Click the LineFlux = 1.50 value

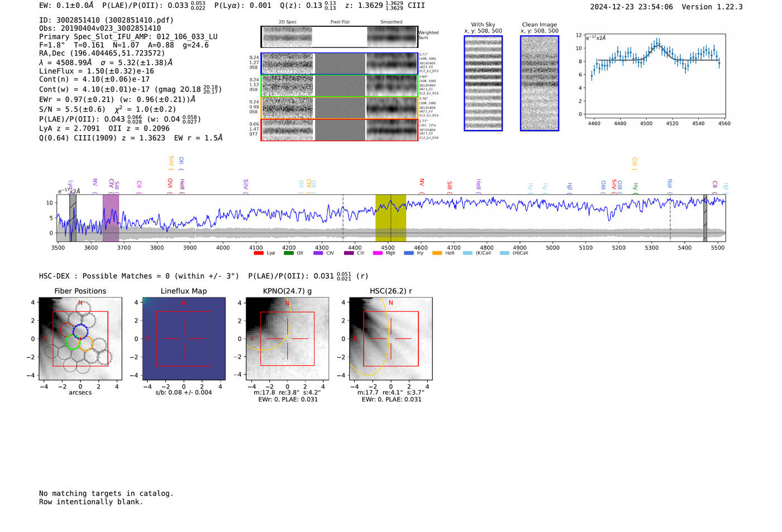point(97,71)
